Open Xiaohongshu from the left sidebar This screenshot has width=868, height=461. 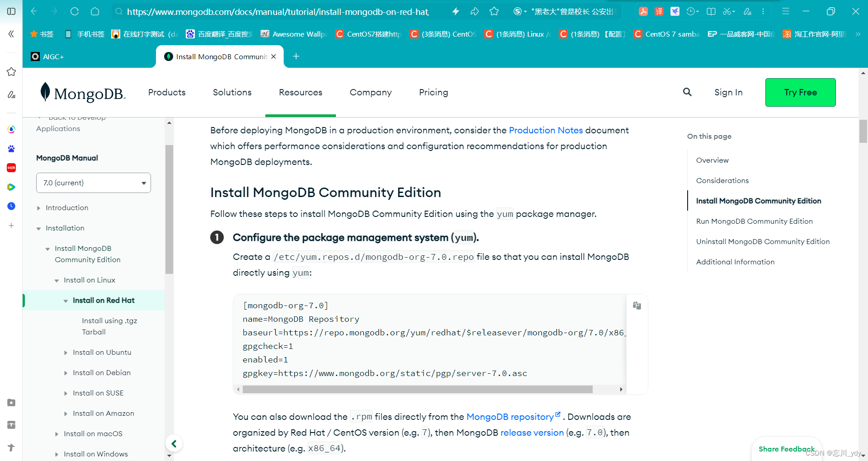11,168
